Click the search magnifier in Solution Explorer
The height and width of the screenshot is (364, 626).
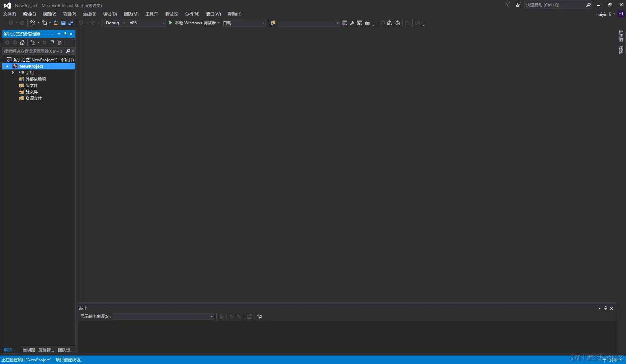point(68,51)
